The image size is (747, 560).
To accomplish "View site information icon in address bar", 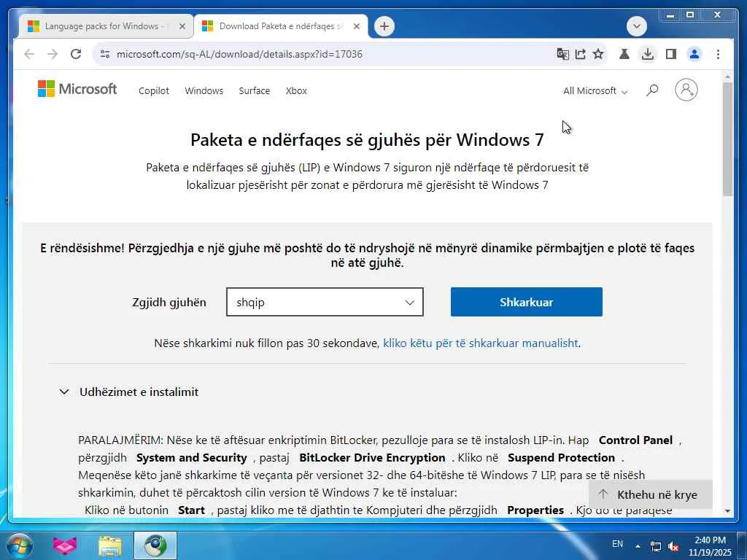I will point(105,54).
